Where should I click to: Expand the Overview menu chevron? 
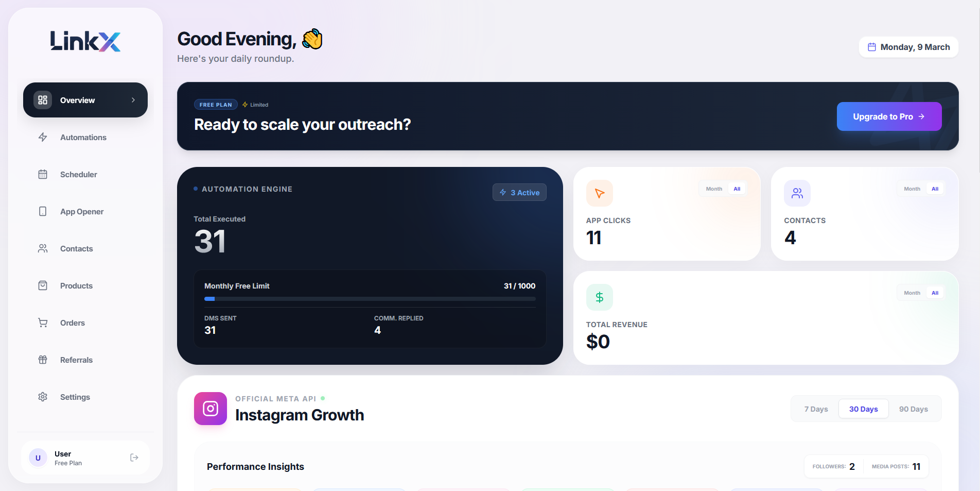[133, 100]
